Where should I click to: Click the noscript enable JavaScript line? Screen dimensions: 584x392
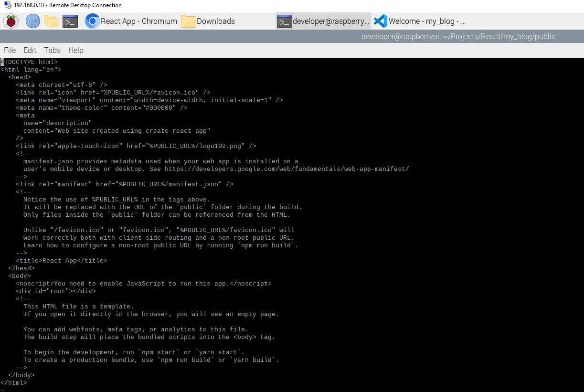pos(144,284)
